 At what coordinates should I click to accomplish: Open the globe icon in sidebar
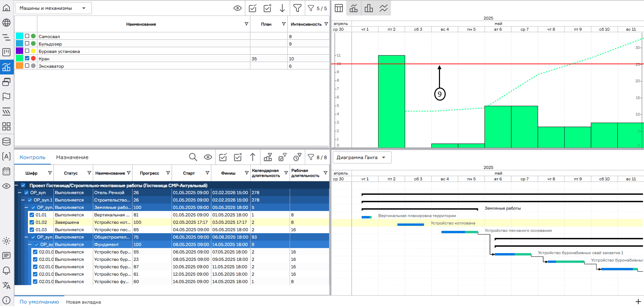click(6, 23)
